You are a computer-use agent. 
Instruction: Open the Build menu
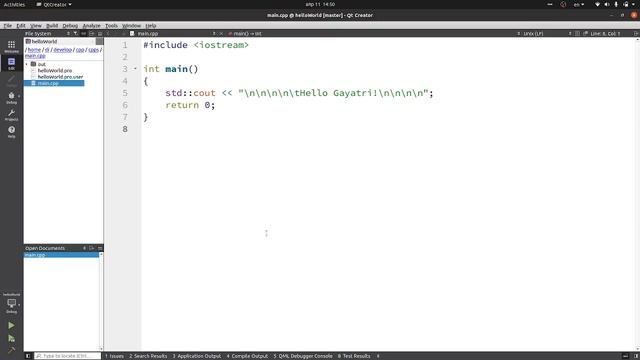52,25
